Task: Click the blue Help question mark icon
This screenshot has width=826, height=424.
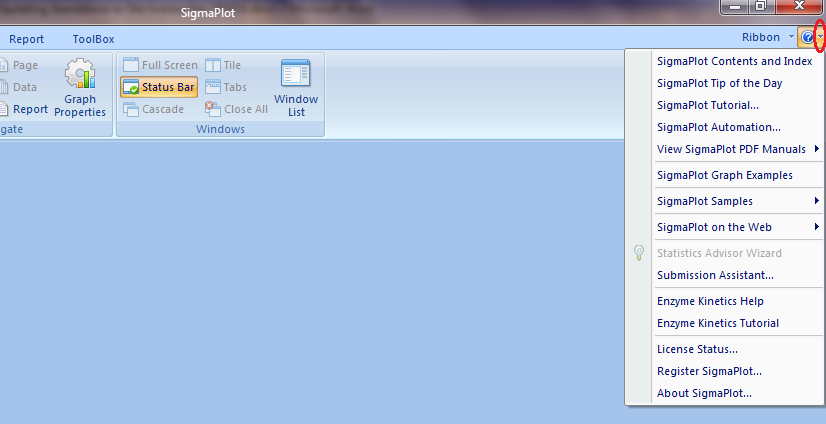Action: (x=806, y=38)
